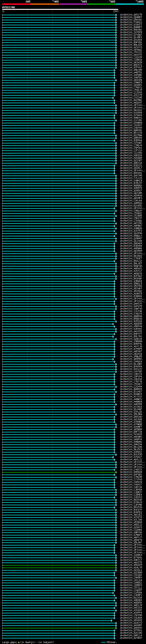Click the query end position label 230
The height and width of the screenshot is (644, 146).
tap(115, 11)
